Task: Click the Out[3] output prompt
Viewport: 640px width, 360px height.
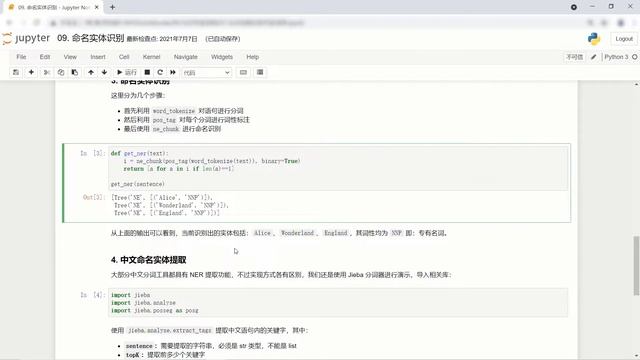Action: 94,197
